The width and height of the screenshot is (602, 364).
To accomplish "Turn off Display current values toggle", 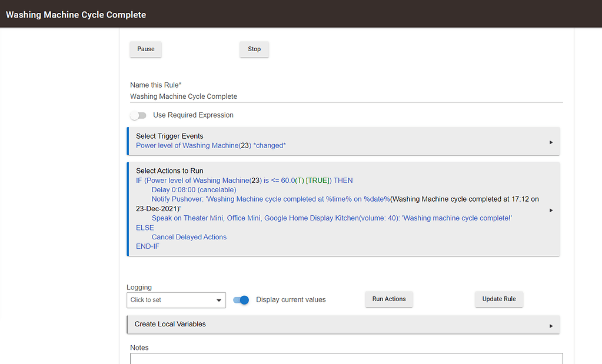I will (241, 300).
